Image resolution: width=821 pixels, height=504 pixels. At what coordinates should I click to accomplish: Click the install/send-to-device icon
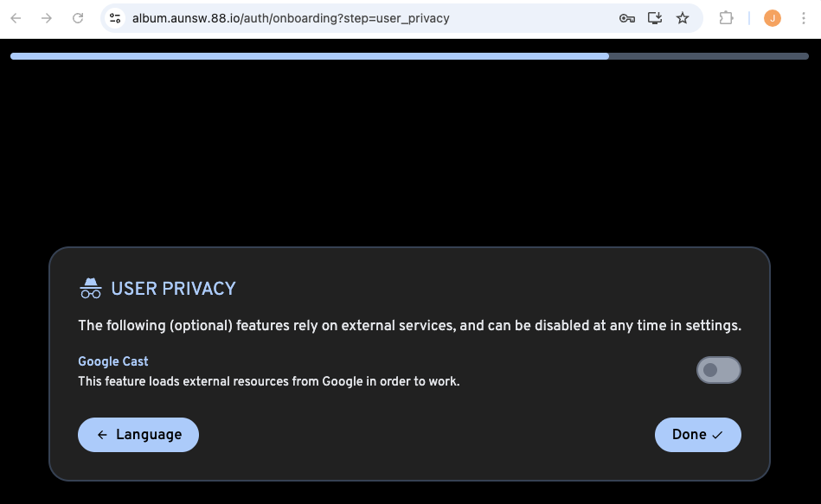click(654, 17)
